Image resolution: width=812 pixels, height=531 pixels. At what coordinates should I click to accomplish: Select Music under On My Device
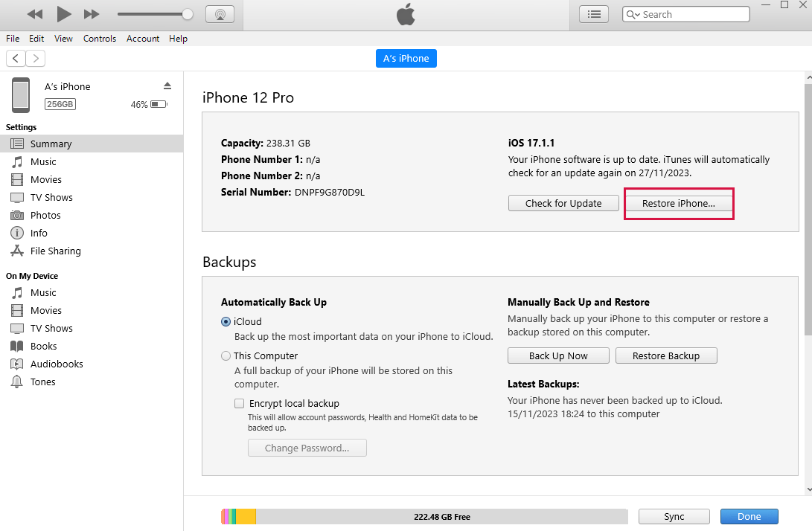click(x=92, y=293)
